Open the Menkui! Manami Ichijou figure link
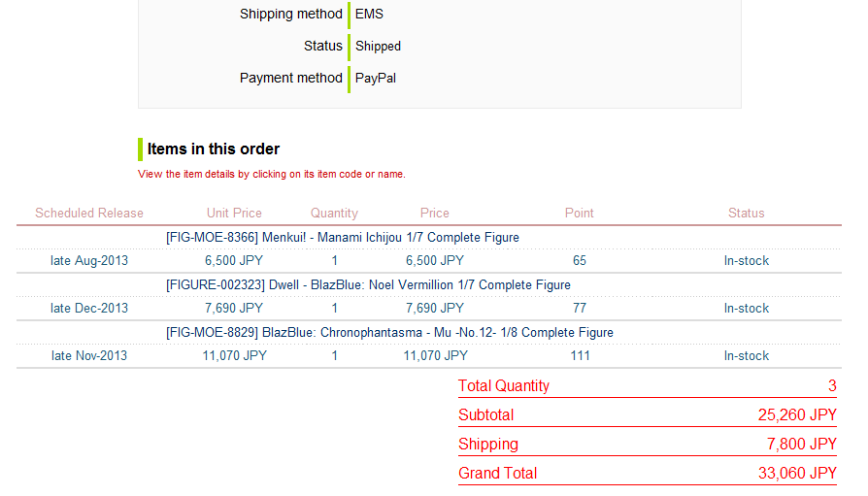The image size is (868, 496). coord(342,238)
